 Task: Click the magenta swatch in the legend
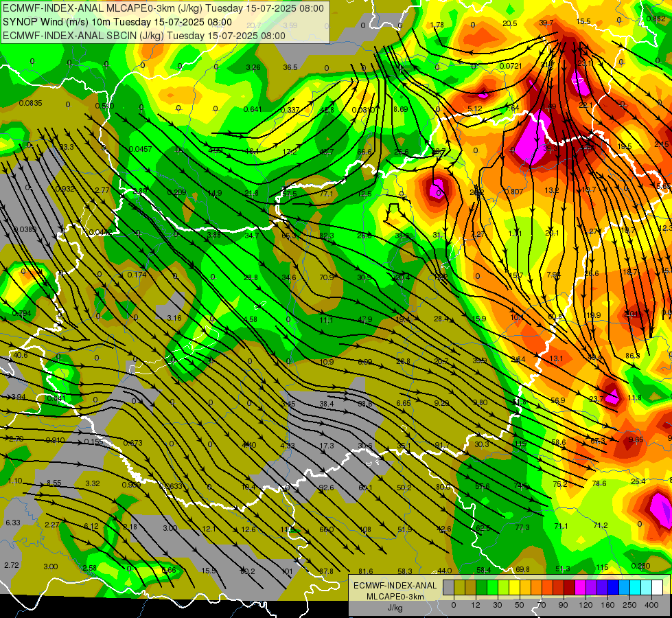point(580,588)
